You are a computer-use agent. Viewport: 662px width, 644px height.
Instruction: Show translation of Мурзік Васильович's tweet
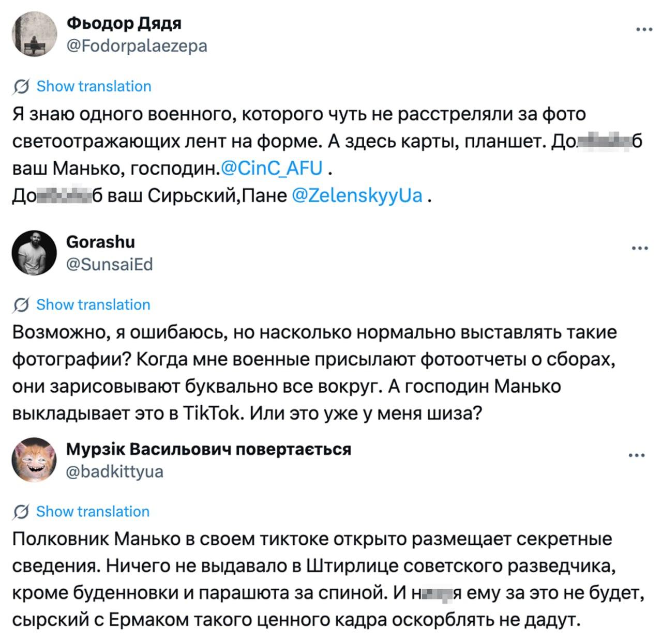pyautogui.click(x=93, y=511)
